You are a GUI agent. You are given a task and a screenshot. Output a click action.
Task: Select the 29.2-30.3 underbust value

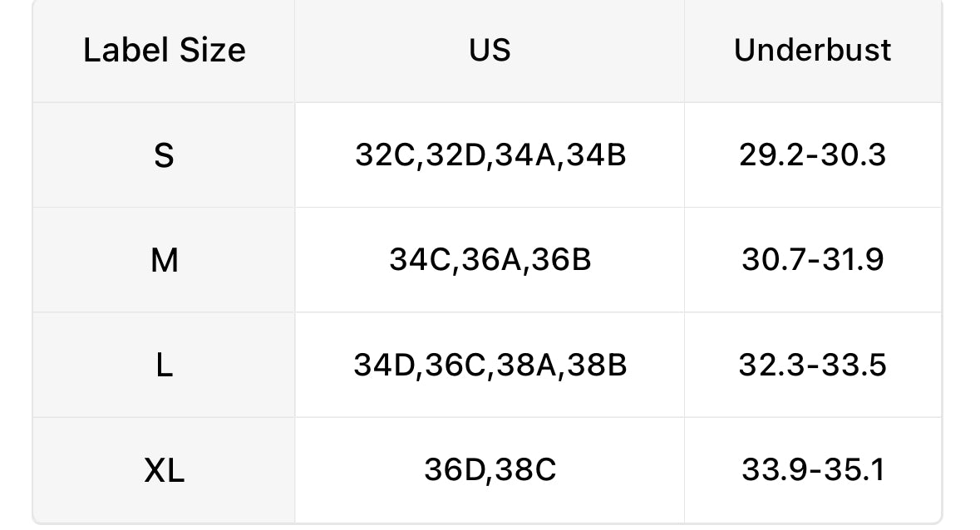click(812, 155)
